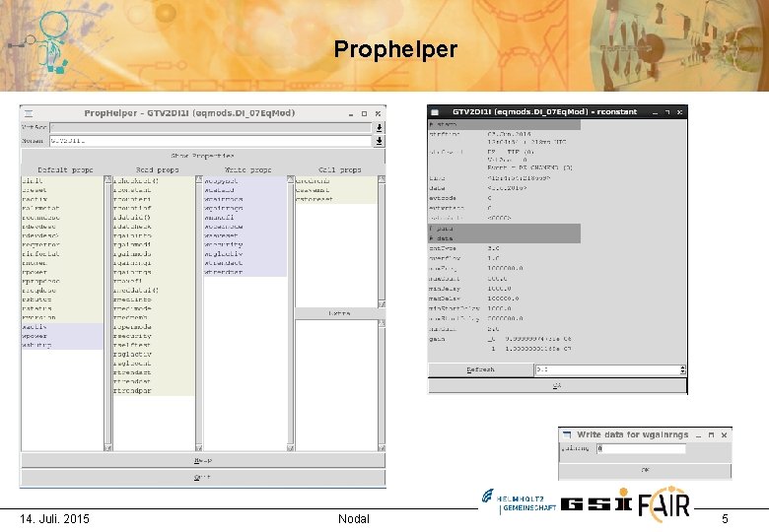
Task: Click the Read props list scroll-down arrow
Action: point(199,447)
